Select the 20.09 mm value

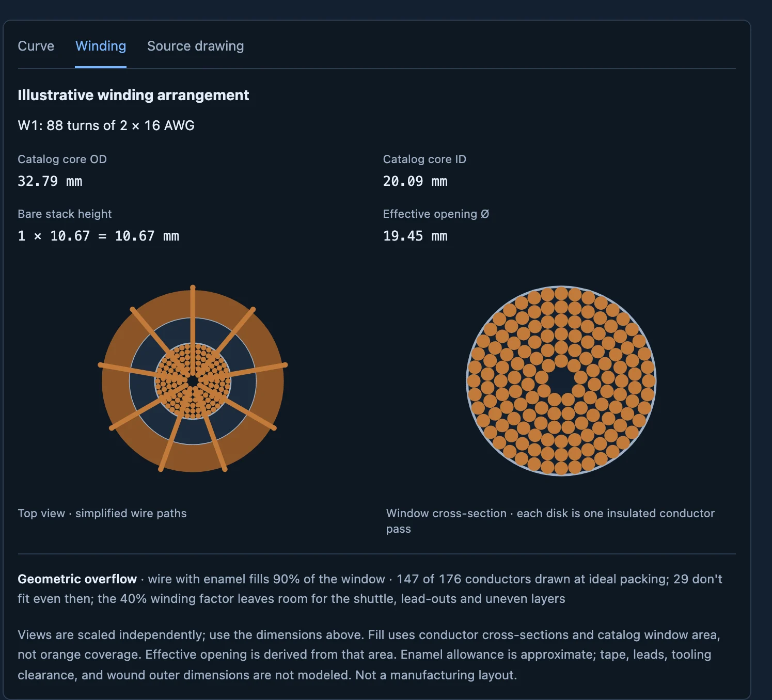415,181
